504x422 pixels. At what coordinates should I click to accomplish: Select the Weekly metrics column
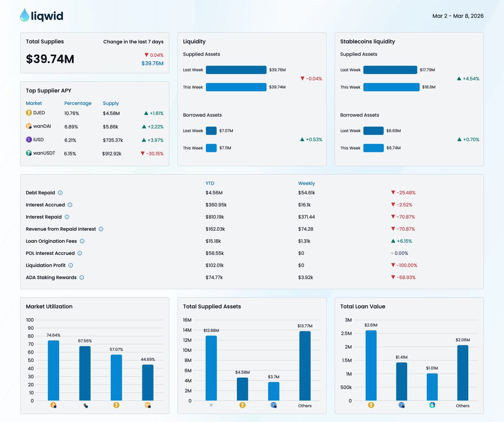[x=306, y=183]
